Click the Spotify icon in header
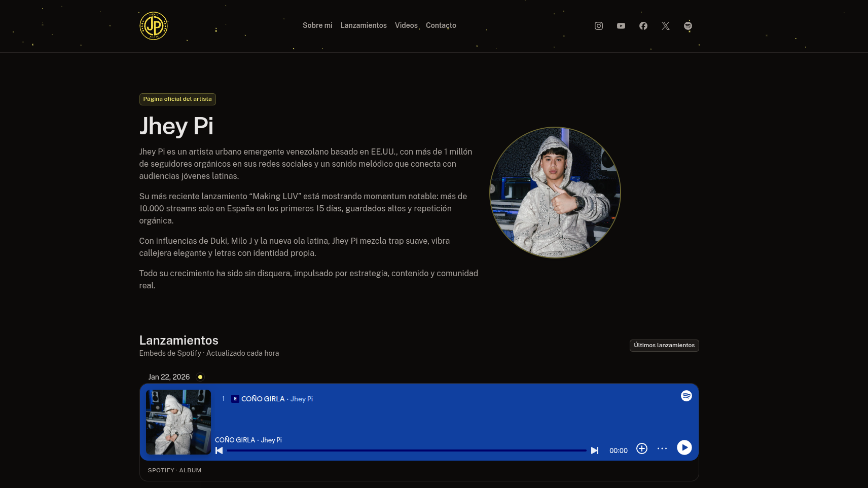 pyautogui.click(x=688, y=26)
